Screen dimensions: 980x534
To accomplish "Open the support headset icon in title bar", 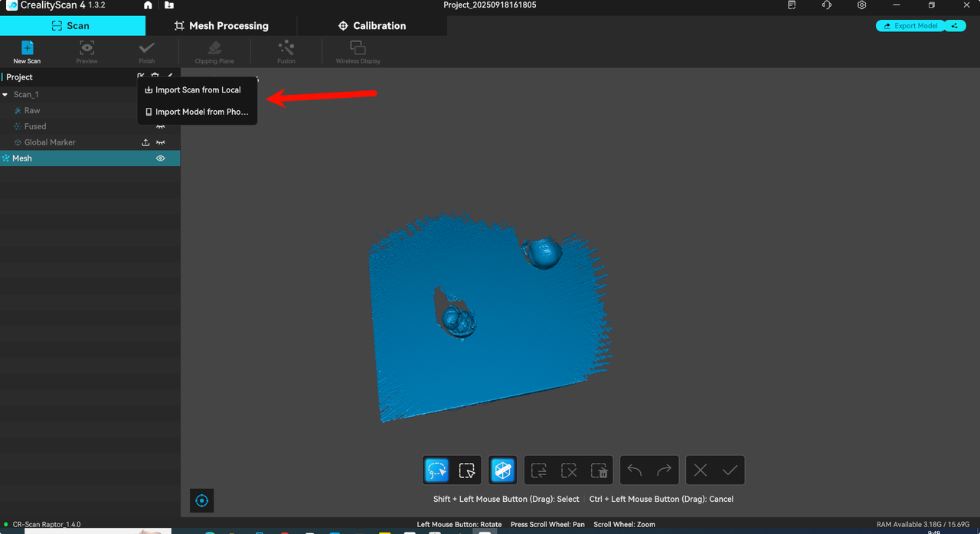I will tap(827, 5).
